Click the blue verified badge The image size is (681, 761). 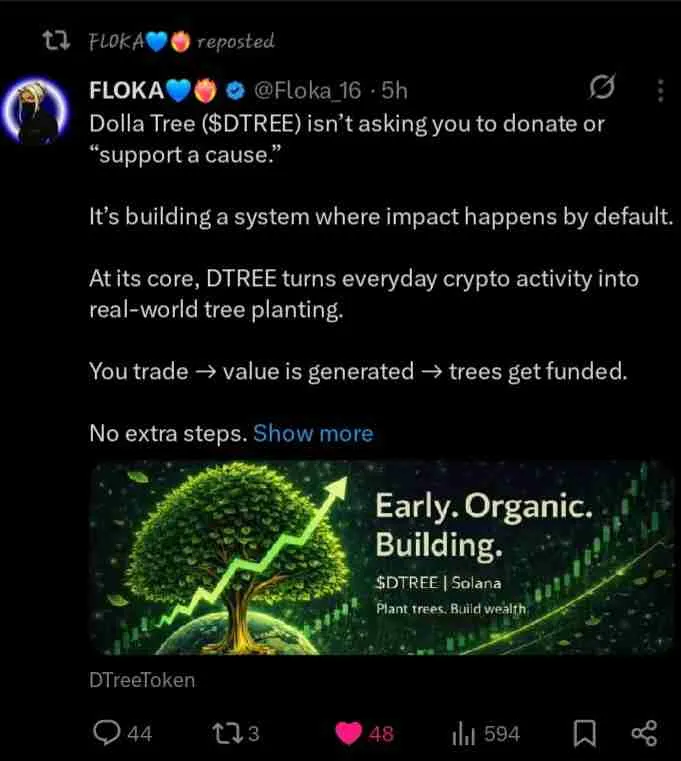234,92
